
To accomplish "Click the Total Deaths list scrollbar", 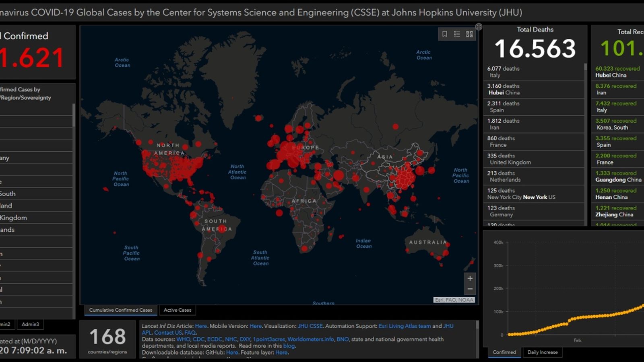I will [586, 72].
